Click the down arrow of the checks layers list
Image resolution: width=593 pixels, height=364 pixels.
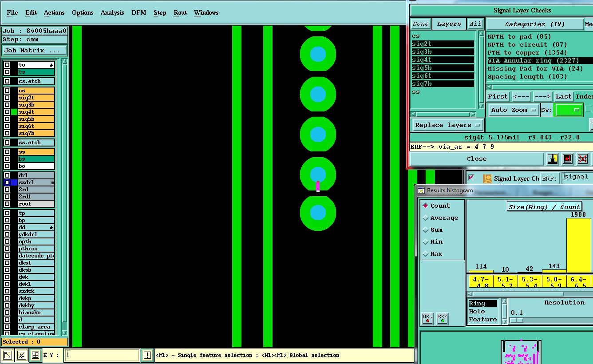pyautogui.click(x=481, y=106)
